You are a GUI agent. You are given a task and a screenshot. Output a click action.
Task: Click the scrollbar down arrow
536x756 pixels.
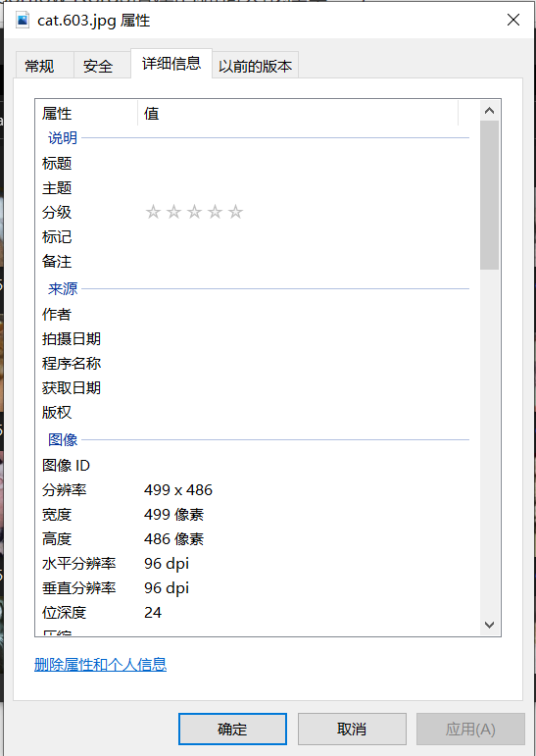click(489, 625)
